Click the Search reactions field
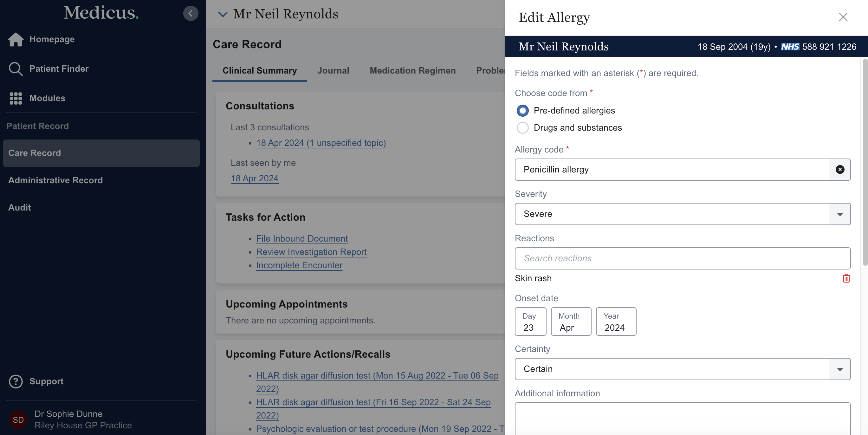This screenshot has height=435, width=868. (x=682, y=258)
